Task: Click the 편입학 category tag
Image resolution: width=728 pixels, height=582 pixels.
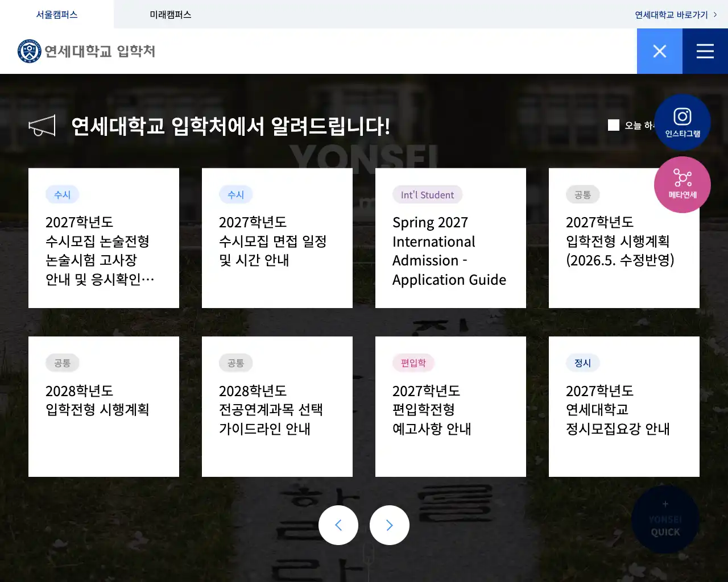Action: [413, 363]
